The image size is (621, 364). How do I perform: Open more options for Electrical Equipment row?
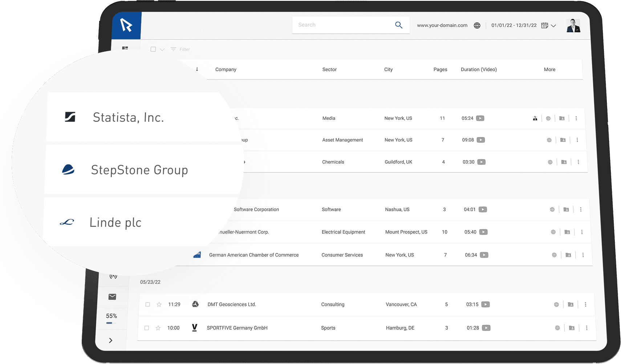tap(582, 232)
